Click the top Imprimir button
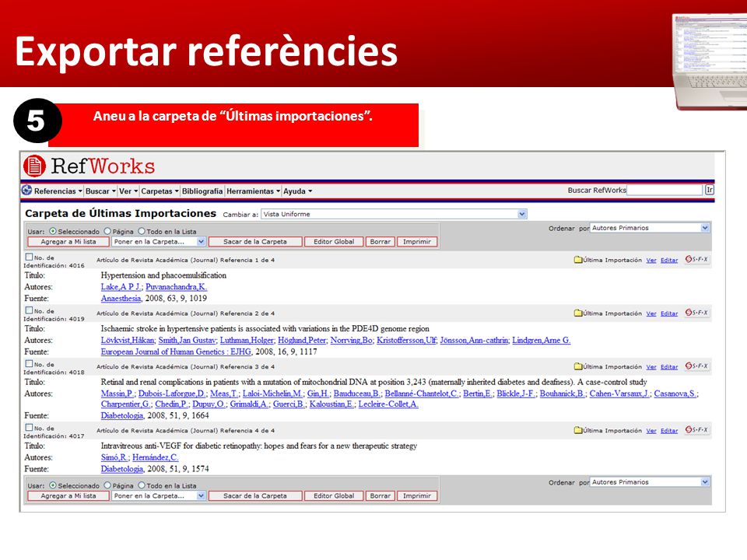 pyautogui.click(x=417, y=241)
